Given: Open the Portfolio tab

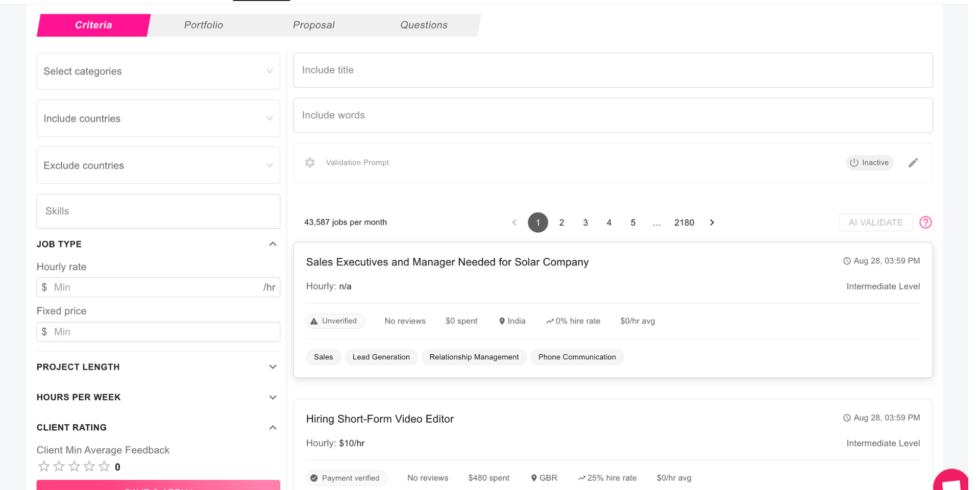Looking at the screenshot, I should coord(203,24).
